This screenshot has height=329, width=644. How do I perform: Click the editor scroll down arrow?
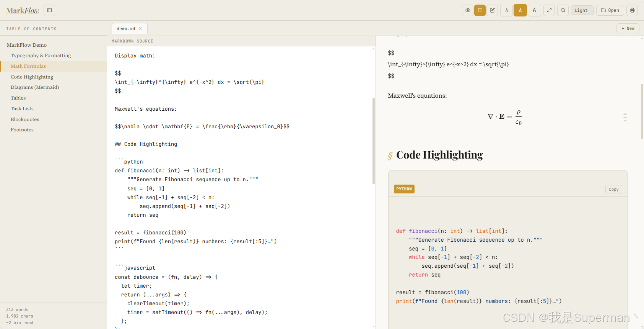click(374, 326)
